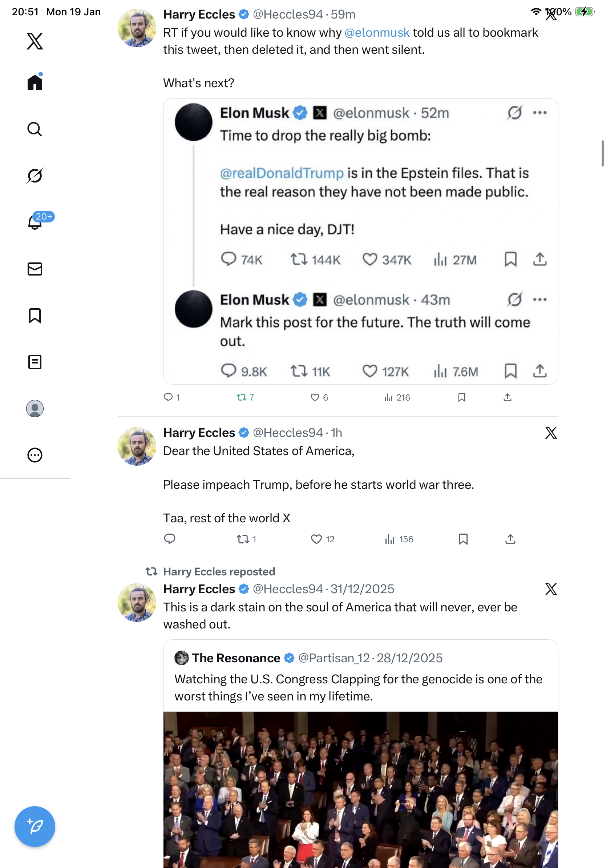Open the More options circle menu
The image size is (606, 868).
[x=35, y=455]
